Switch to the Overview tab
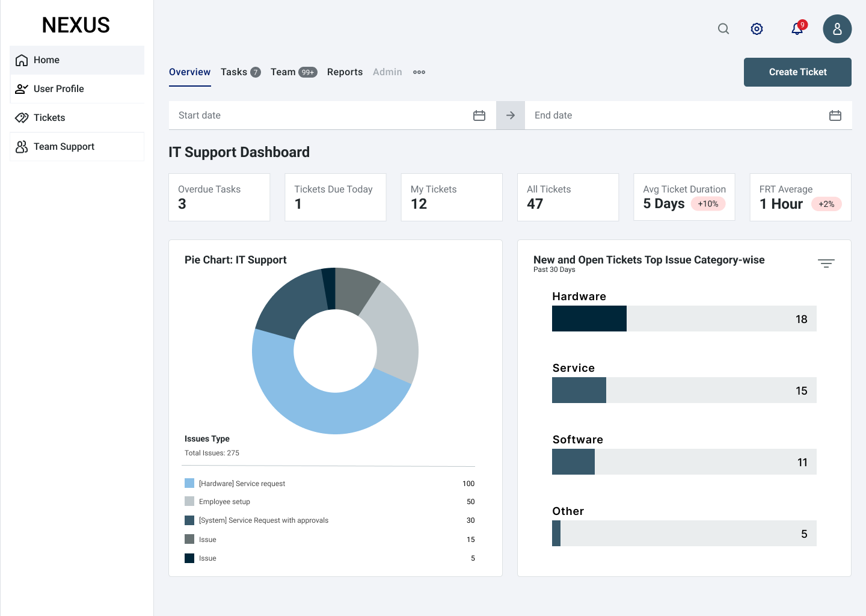This screenshot has height=616, width=866. [190, 72]
